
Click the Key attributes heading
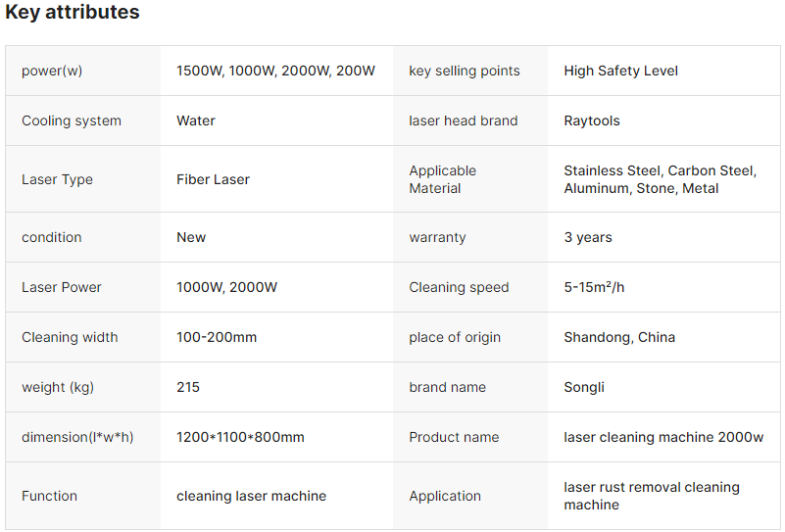pos(73,13)
